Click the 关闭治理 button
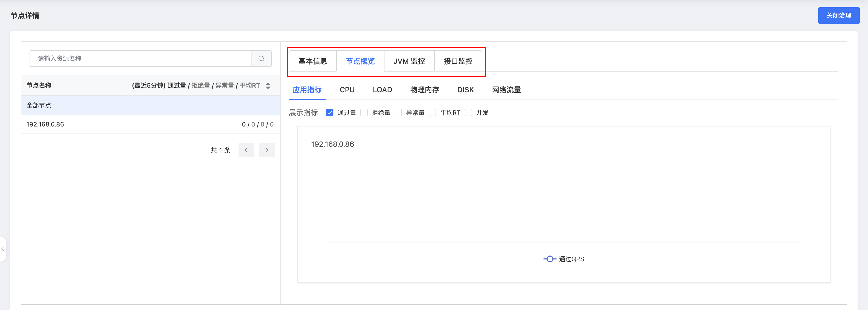Viewport: 868px width, 310px height. pyautogui.click(x=838, y=16)
